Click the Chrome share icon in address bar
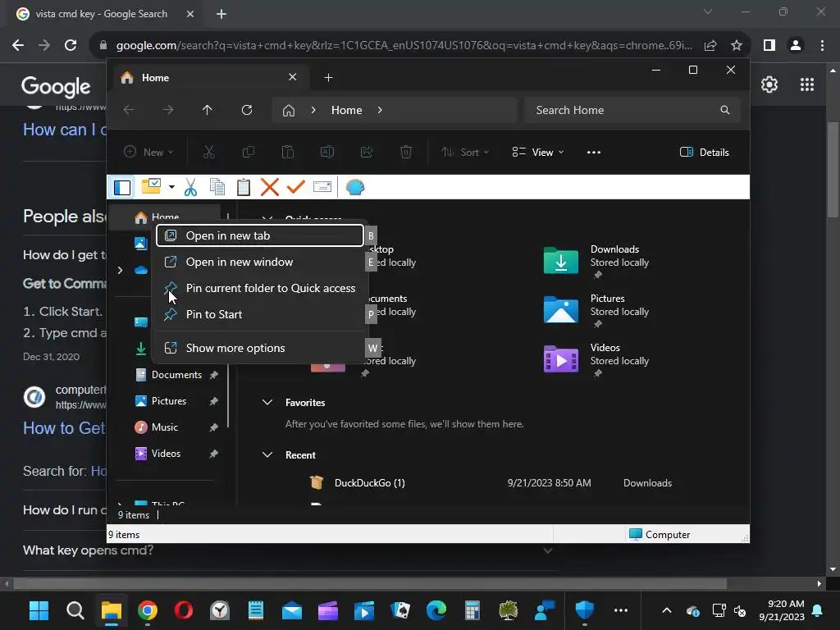 pos(710,46)
